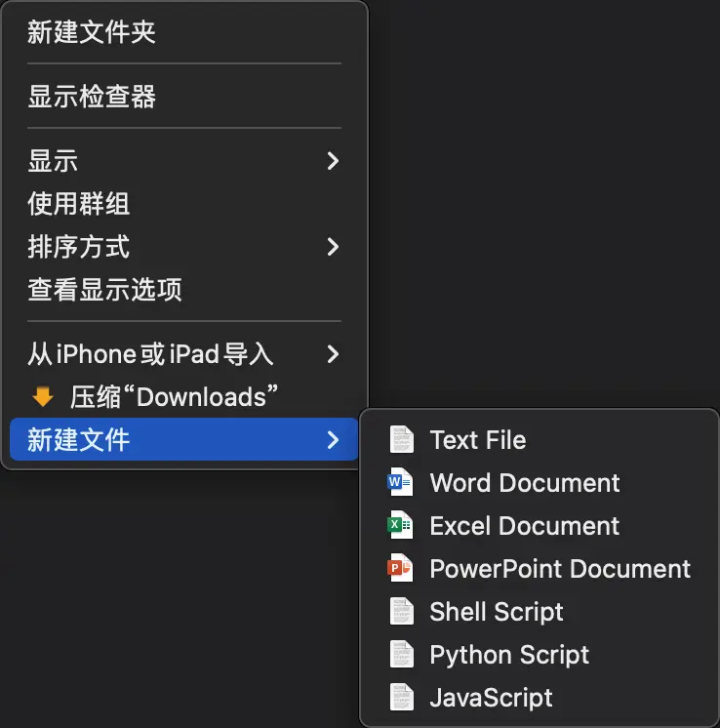Choose 新建文件夹 from the context menu
Image resolution: width=720 pixels, height=728 pixels.
click(x=184, y=32)
